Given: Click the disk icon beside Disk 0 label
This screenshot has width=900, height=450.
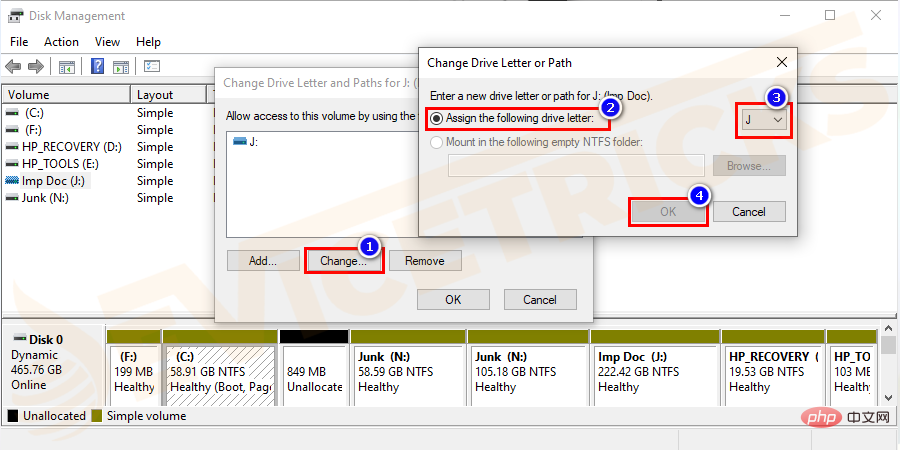Looking at the screenshot, I should point(20,339).
